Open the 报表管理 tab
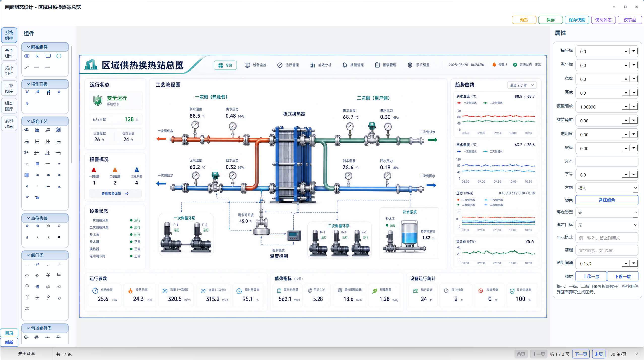The height and width of the screenshot is (360, 644). (x=385, y=65)
